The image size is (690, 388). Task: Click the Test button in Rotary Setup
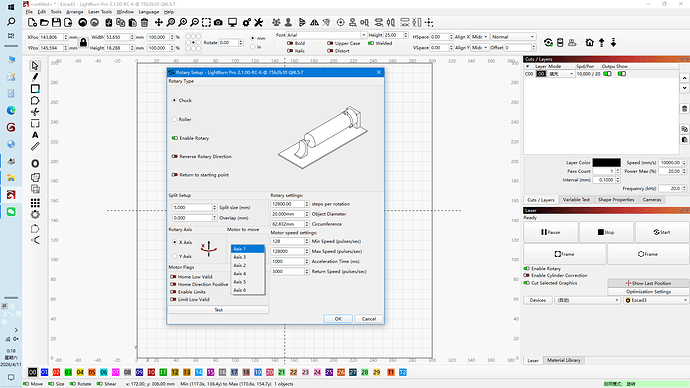tap(218, 310)
